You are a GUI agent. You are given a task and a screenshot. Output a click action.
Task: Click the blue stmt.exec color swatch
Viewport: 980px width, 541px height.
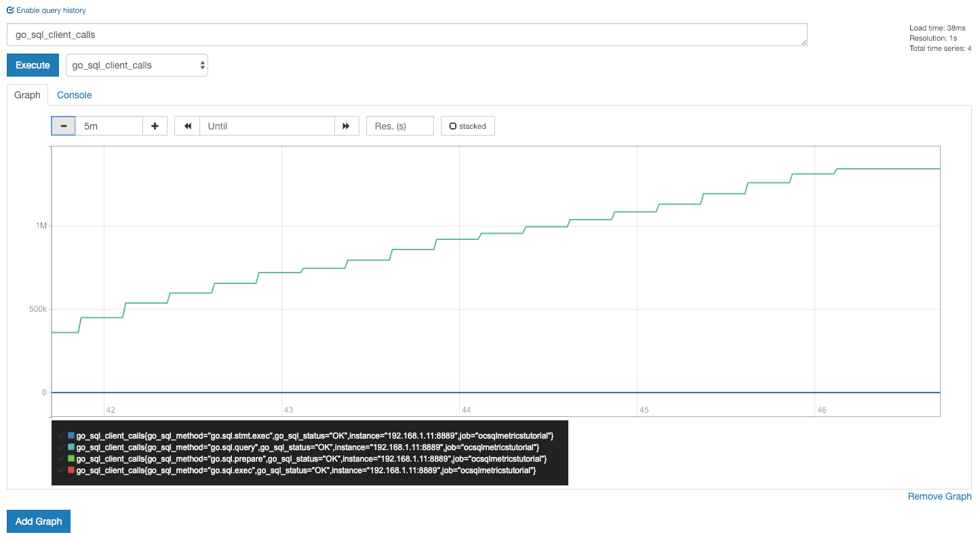point(71,435)
